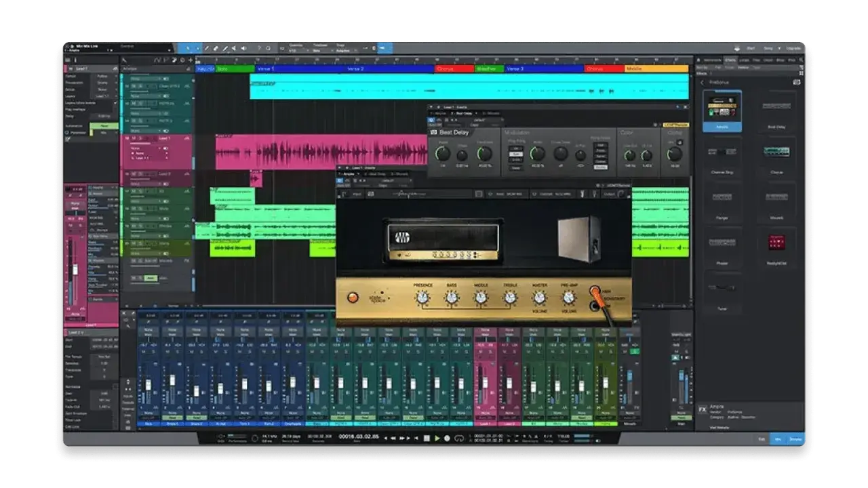The height and width of the screenshot is (488, 868).
Task: Solo the Lead 1 track
Action: click(x=140, y=138)
